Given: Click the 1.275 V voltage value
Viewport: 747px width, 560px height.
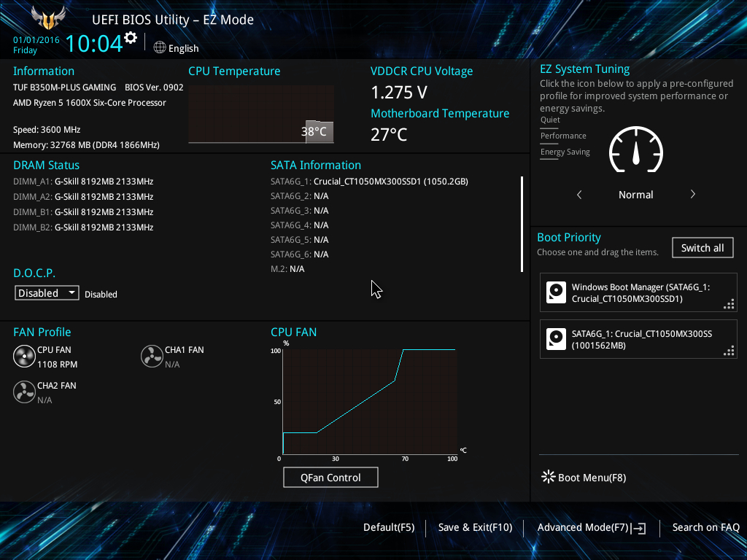Looking at the screenshot, I should [x=399, y=93].
